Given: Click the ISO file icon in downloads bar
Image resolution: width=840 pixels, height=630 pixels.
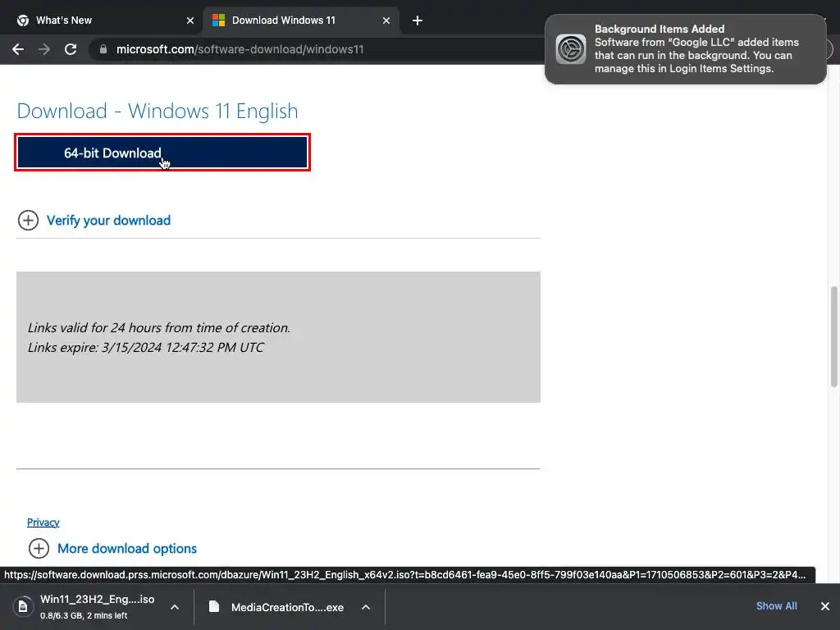Looking at the screenshot, I should pos(22,606).
